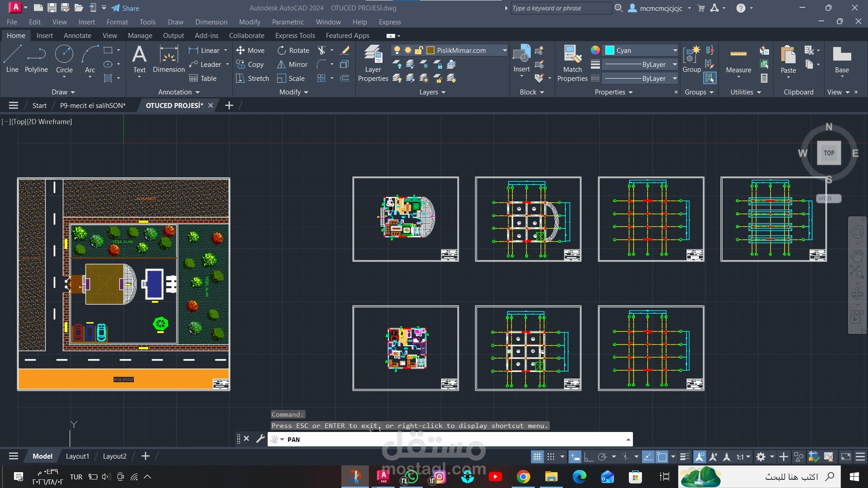The width and height of the screenshot is (868, 488).
Task: Click the Linear dimension tool
Action: click(204, 50)
